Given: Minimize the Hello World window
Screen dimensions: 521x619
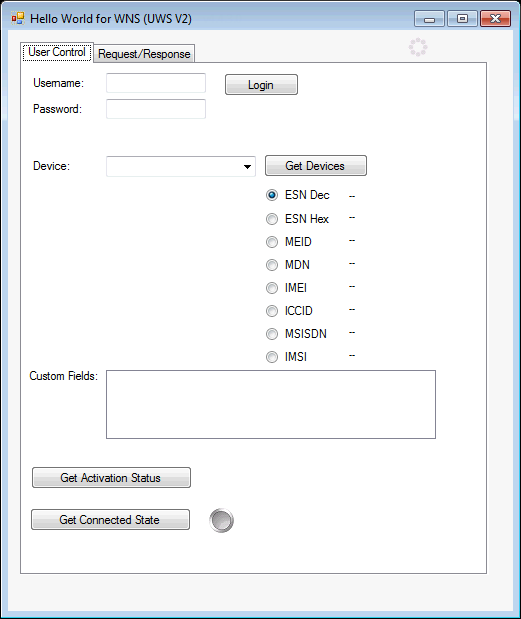Looking at the screenshot, I should pos(429,19).
